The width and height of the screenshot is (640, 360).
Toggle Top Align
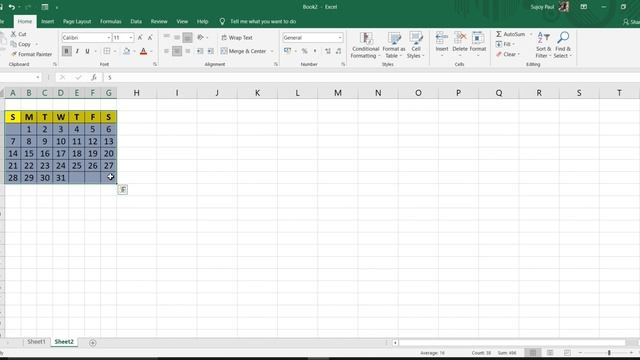click(x=167, y=38)
